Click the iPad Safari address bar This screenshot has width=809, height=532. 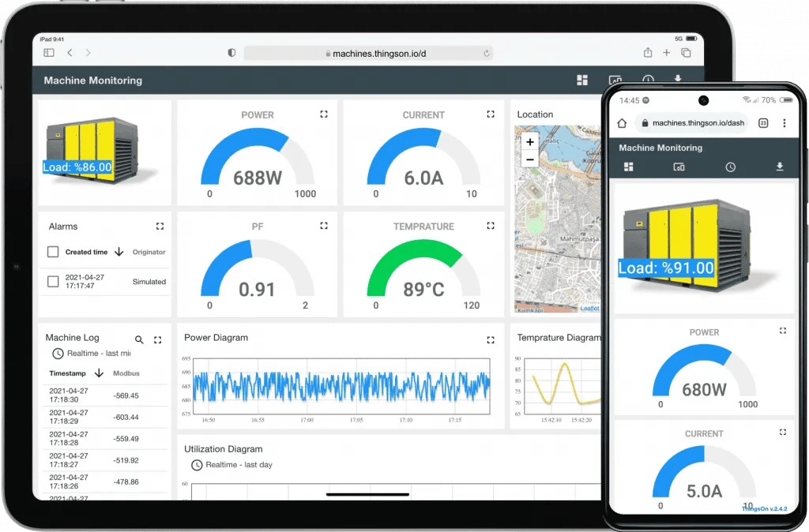368,53
